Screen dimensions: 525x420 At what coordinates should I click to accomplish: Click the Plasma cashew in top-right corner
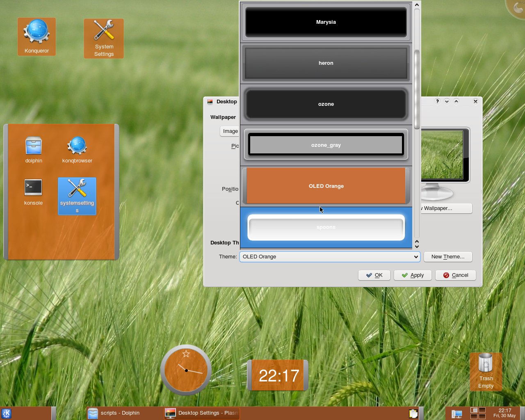point(517,7)
